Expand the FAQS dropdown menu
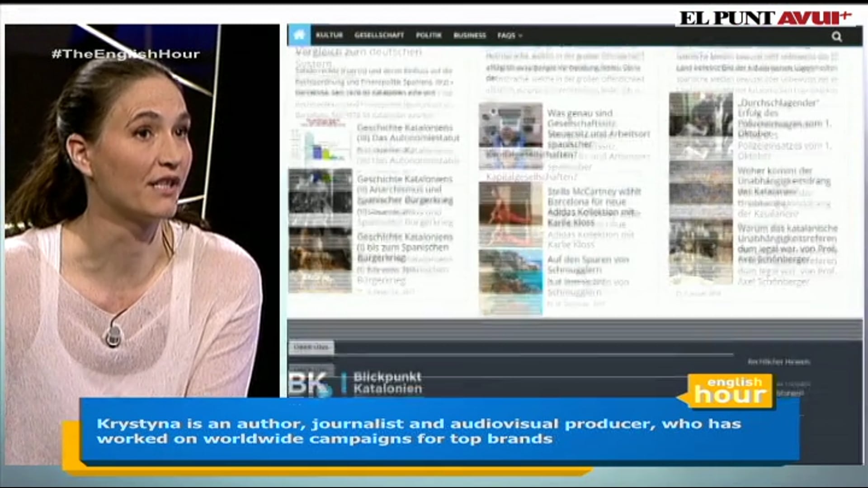 [x=509, y=35]
